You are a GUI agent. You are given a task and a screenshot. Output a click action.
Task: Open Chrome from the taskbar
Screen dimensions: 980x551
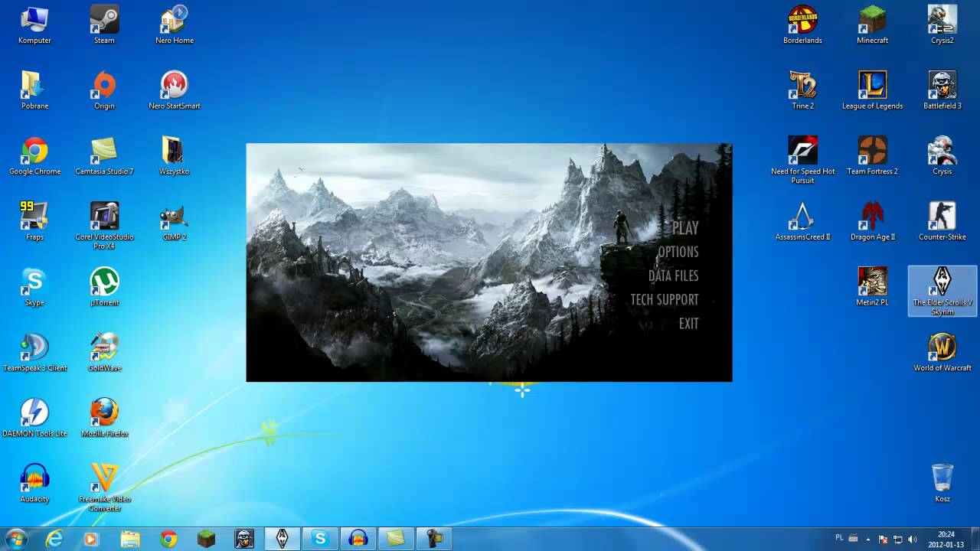(168, 539)
